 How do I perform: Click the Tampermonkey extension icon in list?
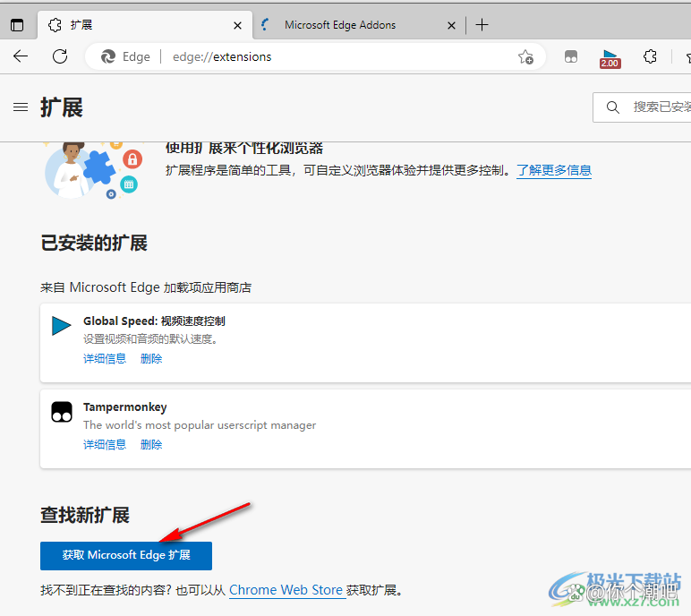pyautogui.click(x=62, y=412)
